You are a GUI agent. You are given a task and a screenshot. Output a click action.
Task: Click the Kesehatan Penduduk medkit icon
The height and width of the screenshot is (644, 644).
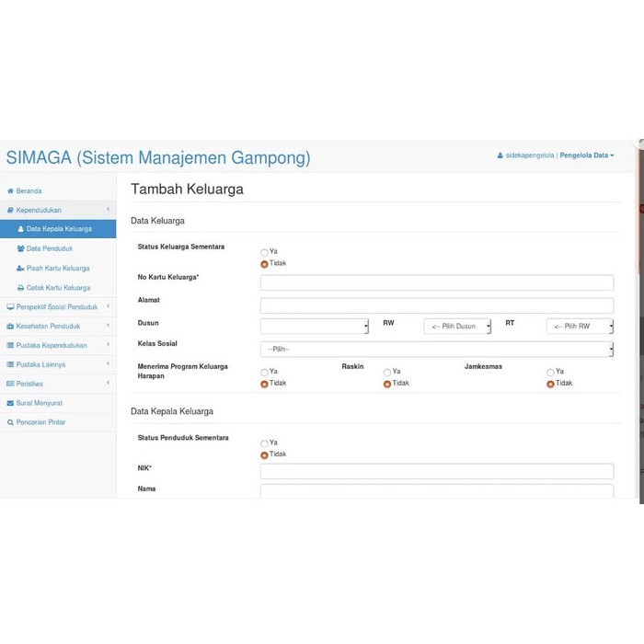[10, 327]
